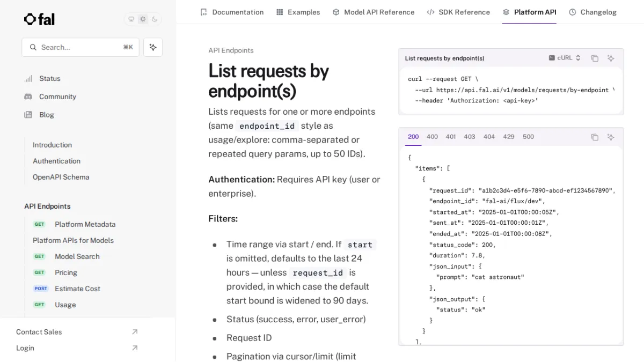This screenshot has height=362, width=644.
Task: Open Platform Metadata endpoint
Action: point(85,224)
